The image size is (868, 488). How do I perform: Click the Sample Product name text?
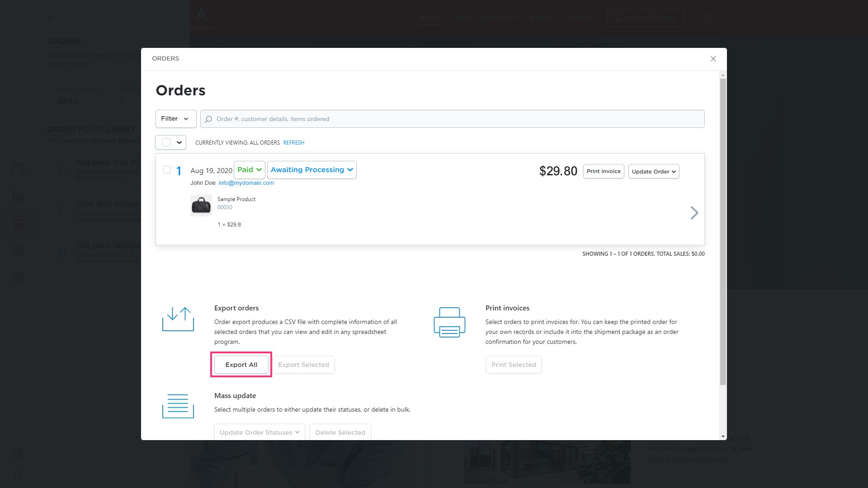(236, 199)
